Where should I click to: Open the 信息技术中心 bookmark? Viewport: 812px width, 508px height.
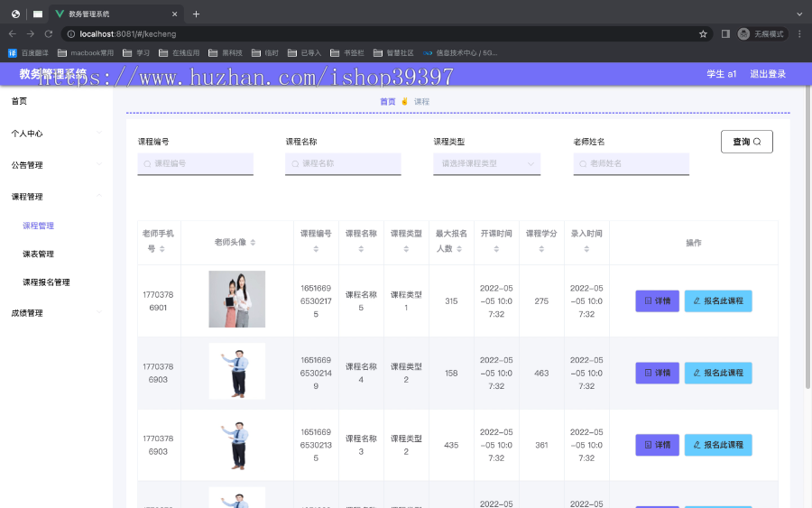[x=460, y=53]
